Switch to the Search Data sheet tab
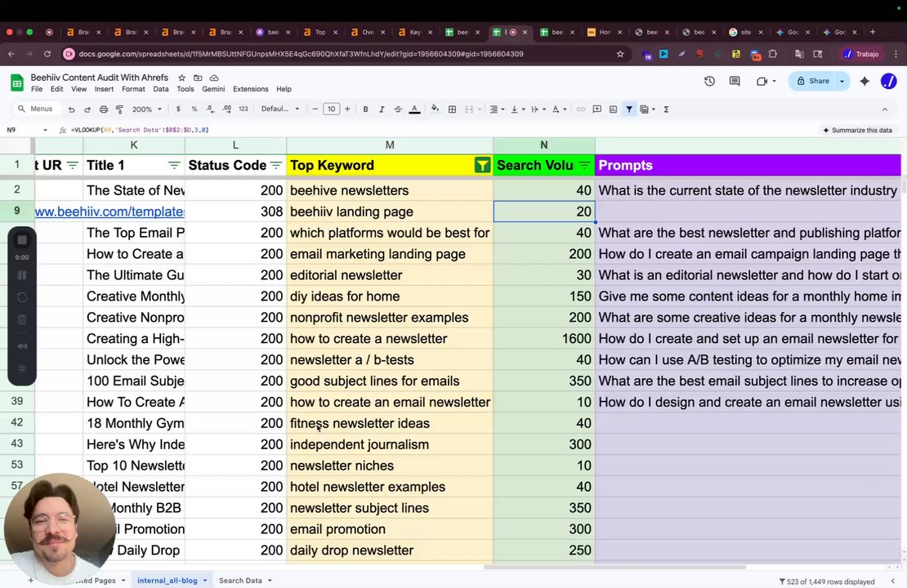907x588 pixels. point(240,581)
